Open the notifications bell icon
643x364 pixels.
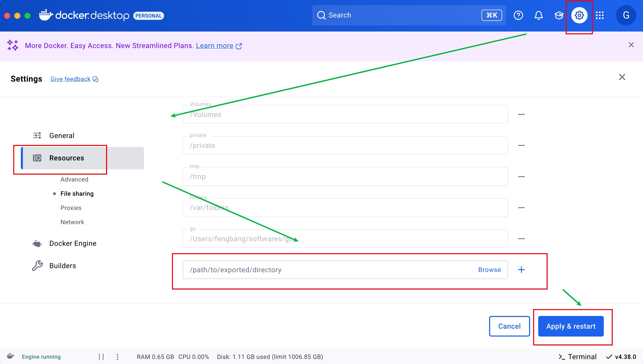[x=538, y=15]
